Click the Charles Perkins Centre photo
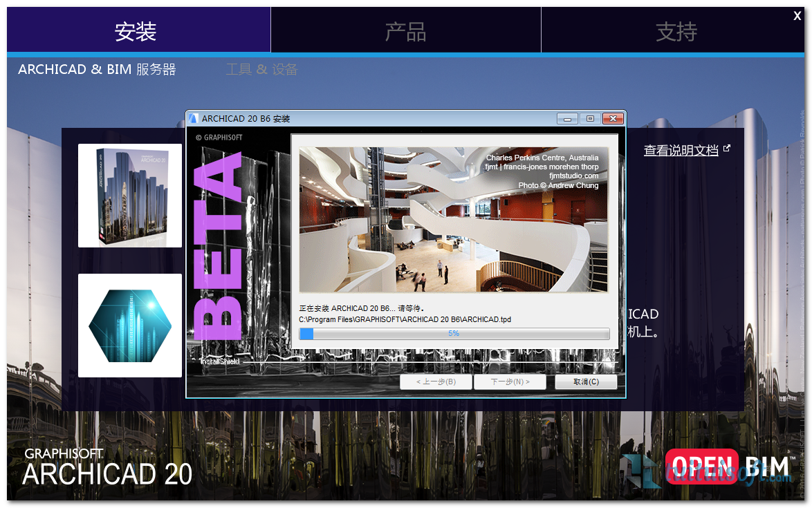812x508 pixels. tap(454, 219)
